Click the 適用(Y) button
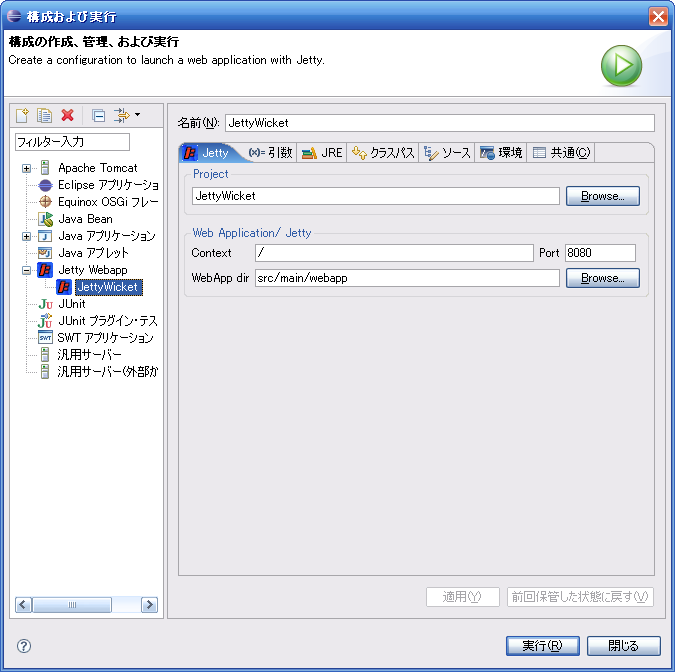675x672 pixels. tap(462, 597)
